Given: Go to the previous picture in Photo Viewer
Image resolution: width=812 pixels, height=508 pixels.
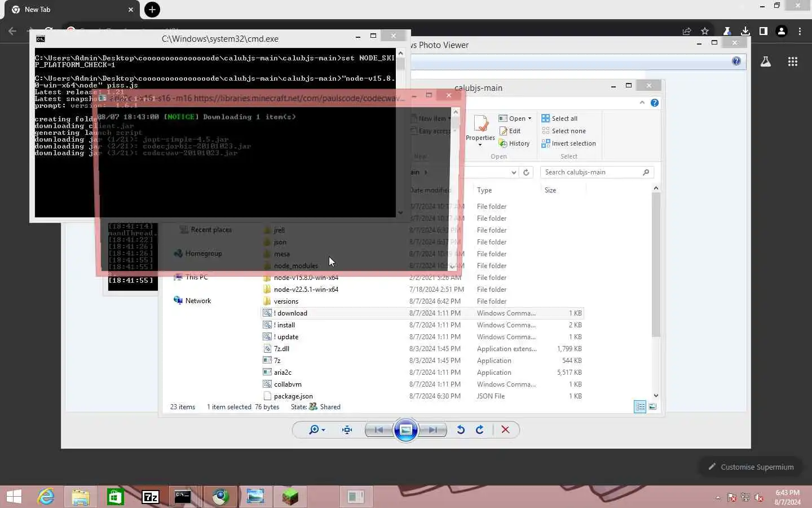Looking at the screenshot, I should pos(378,430).
